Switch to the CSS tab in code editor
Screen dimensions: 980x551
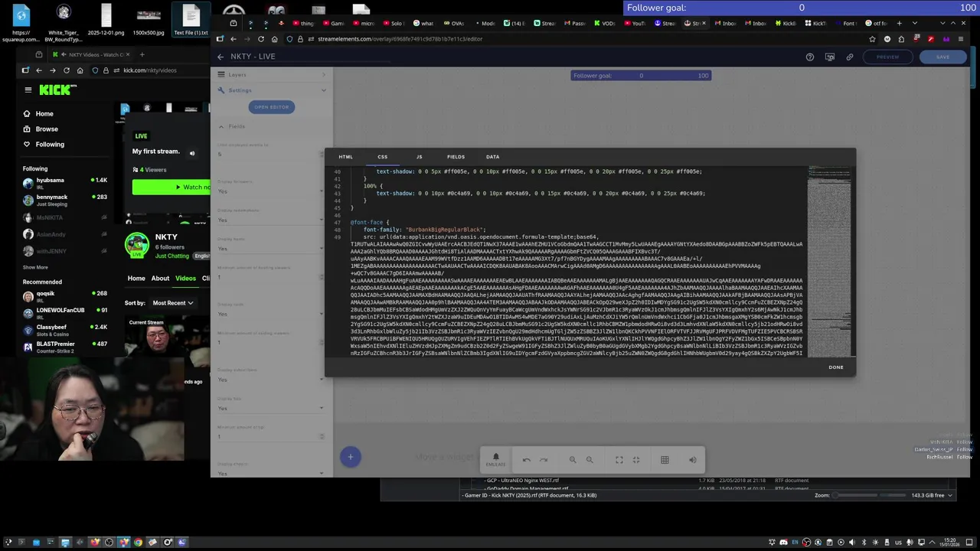pyautogui.click(x=382, y=157)
